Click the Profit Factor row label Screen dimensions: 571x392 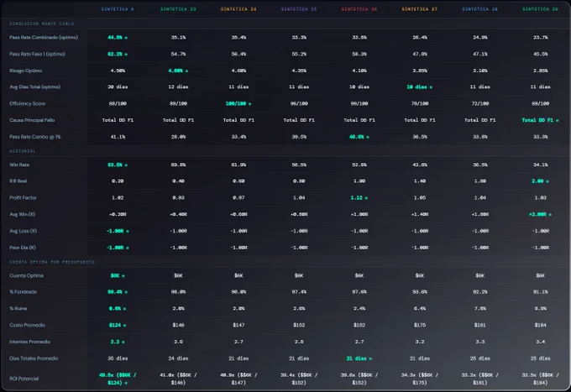pos(23,198)
